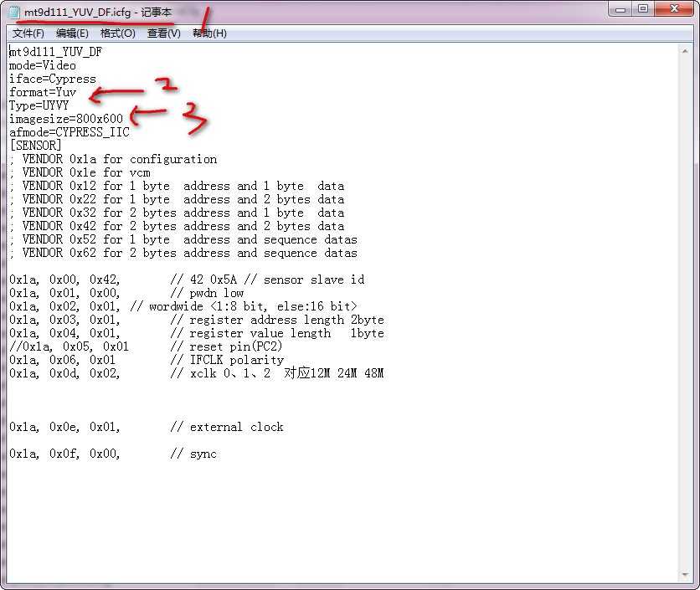Click the line Type=UYVY
Viewport: 700px width, 590px height.
[39, 105]
